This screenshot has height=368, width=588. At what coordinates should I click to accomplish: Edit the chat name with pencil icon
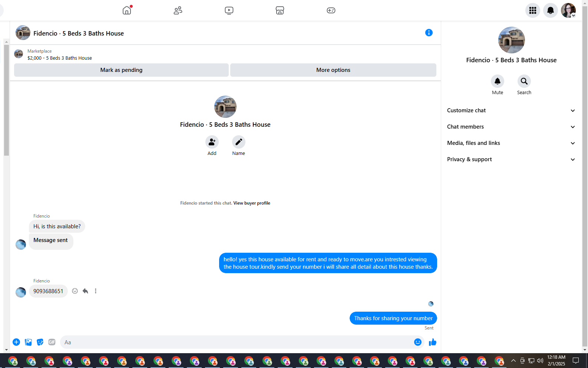pyautogui.click(x=239, y=142)
